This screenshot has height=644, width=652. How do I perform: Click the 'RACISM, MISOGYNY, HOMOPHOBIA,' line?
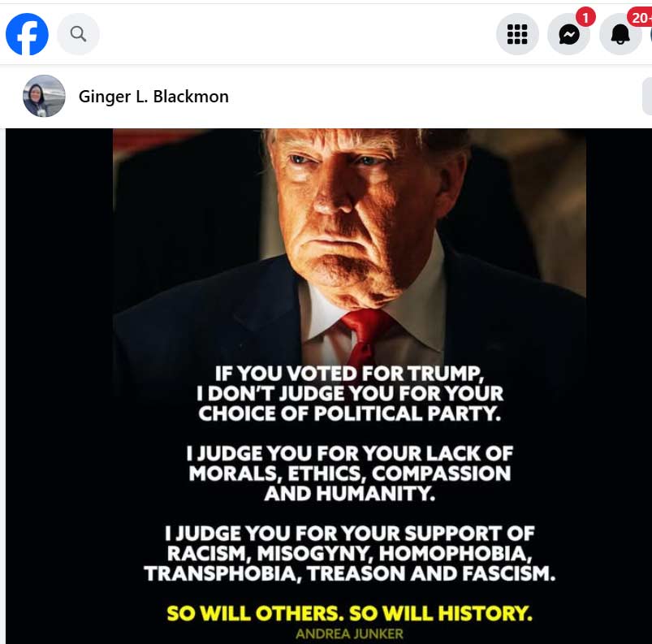(x=350, y=553)
